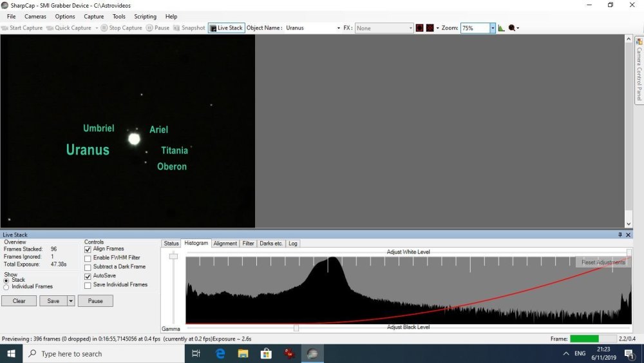Switch to the Alignment tab
Viewport: 644px width, 363px height.
(x=225, y=244)
